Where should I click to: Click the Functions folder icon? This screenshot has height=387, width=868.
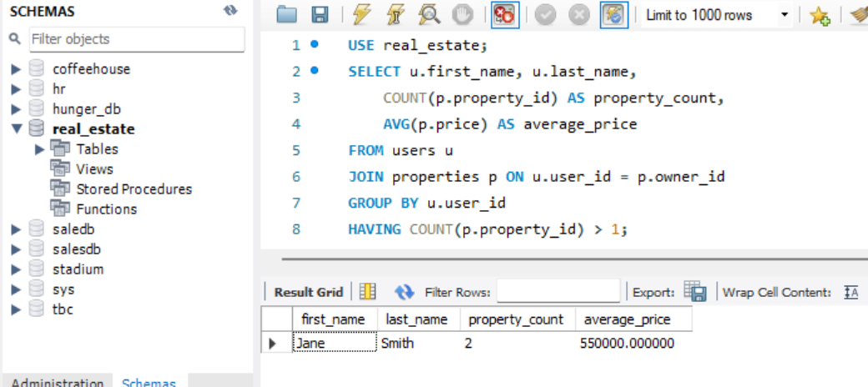point(60,208)
